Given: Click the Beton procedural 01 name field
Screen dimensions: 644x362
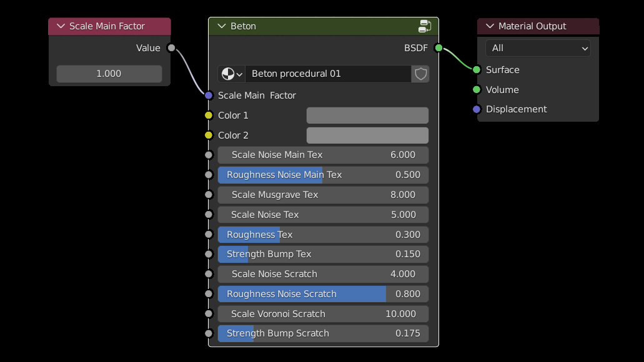Looking at the screenshot, I should (328, 74).
